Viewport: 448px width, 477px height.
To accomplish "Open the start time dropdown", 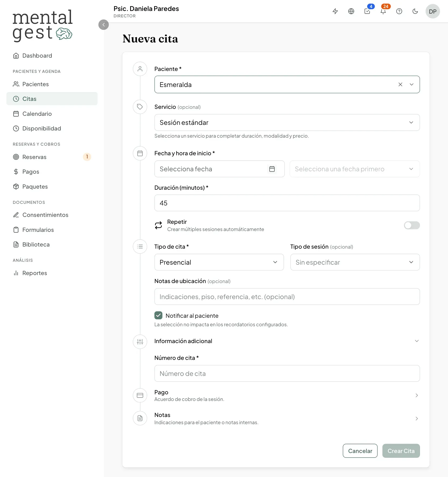I will [x=355, y=169].
